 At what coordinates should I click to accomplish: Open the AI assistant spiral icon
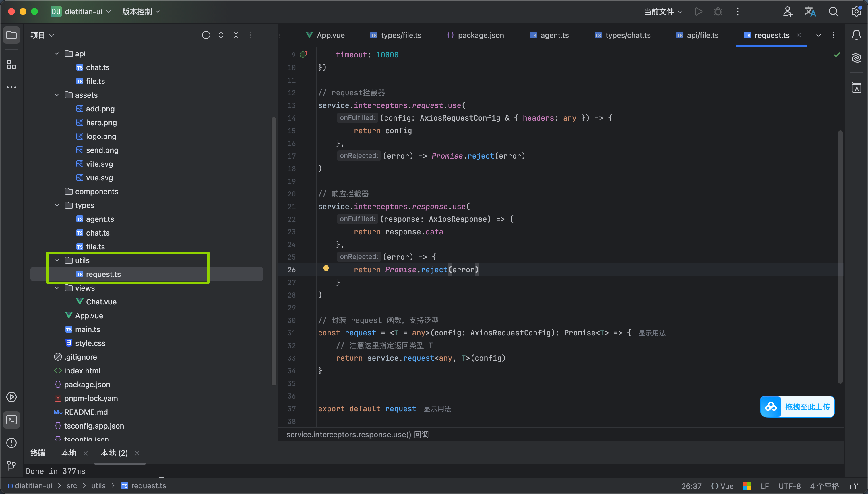click(x=857, y=58)
